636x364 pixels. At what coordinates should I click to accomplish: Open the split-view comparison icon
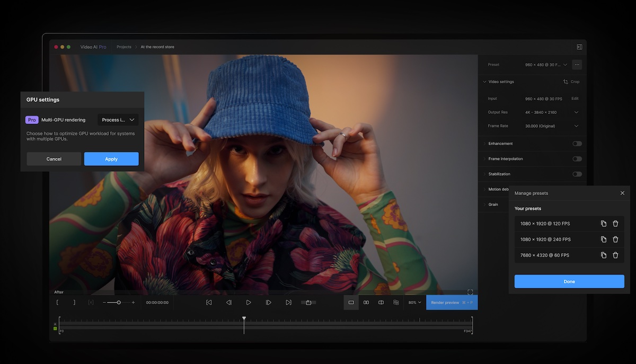click(381, 302)
